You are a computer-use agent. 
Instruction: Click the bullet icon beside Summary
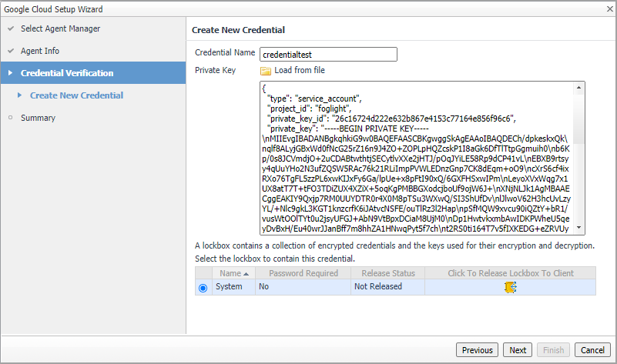pos(10,119)
